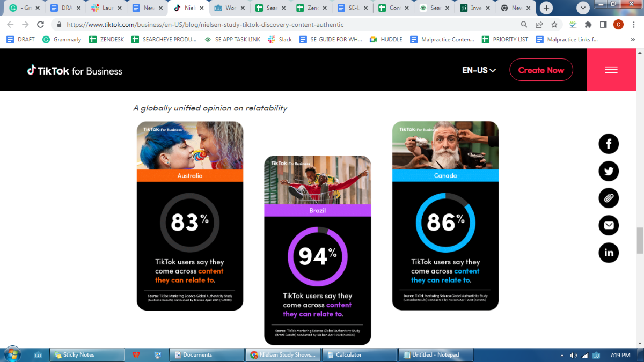Go forward one page
This screenshot has height=362, width=644.
point(25,25)
